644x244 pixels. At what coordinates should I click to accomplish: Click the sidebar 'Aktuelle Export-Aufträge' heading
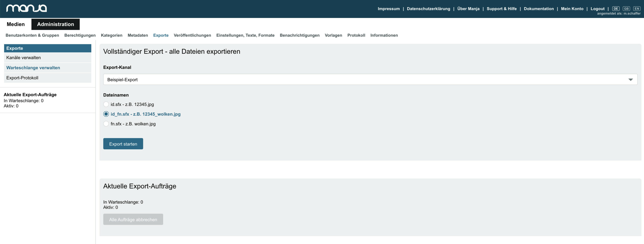pos(30,94)
